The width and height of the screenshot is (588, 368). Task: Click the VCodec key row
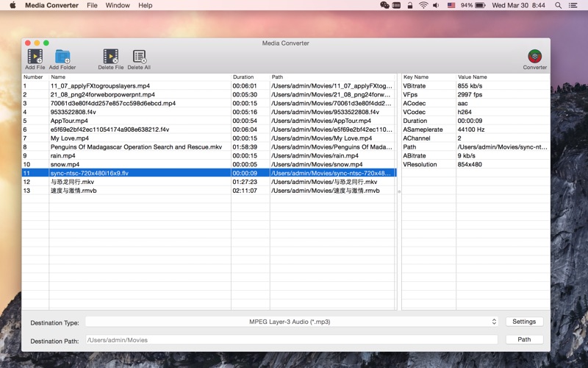tap(415, 112)
